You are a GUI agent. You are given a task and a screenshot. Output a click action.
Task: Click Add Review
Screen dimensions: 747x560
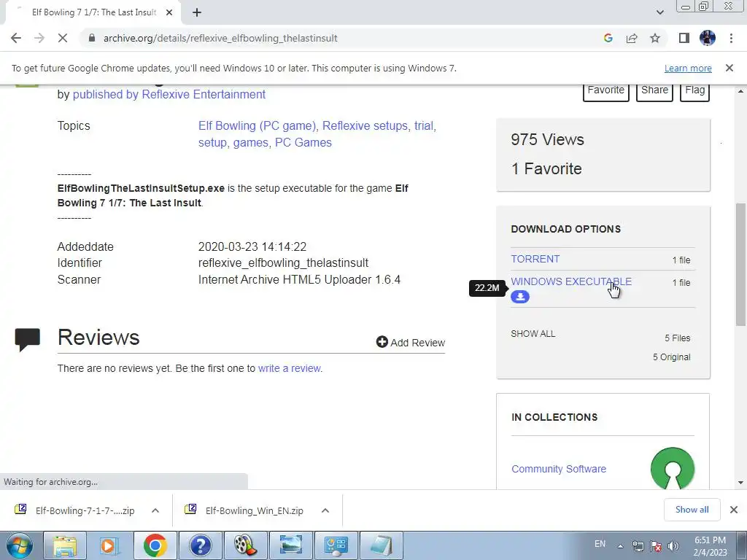pos(411,343)
